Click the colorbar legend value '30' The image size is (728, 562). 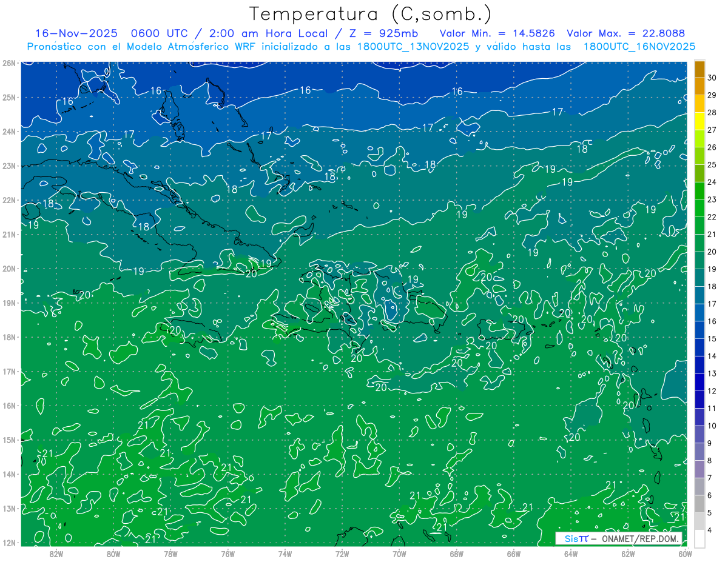pyautogui.click(x=712, y=78)
